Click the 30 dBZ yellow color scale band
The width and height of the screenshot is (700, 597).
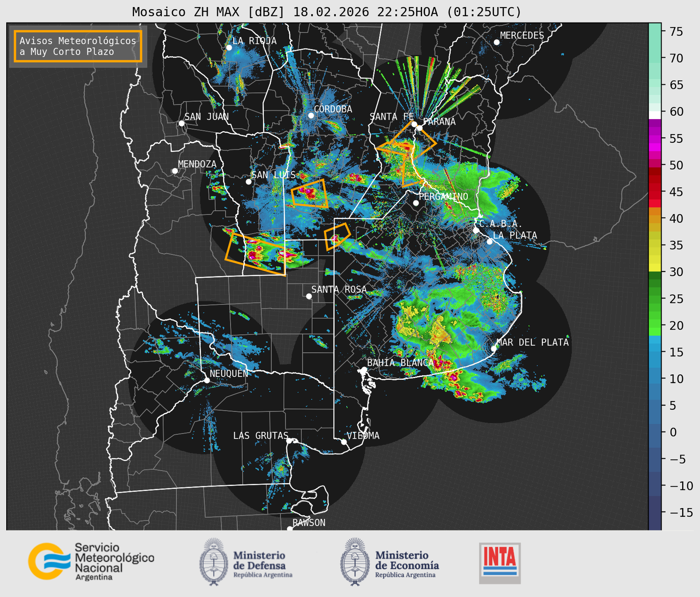(655, 268)
